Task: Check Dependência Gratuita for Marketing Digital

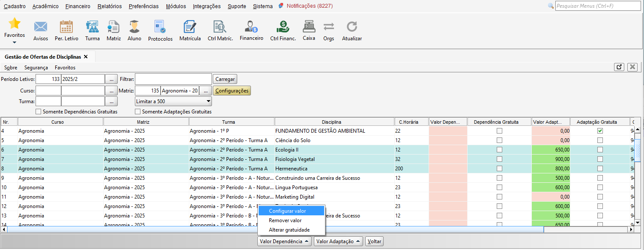Action: (499, 197)
